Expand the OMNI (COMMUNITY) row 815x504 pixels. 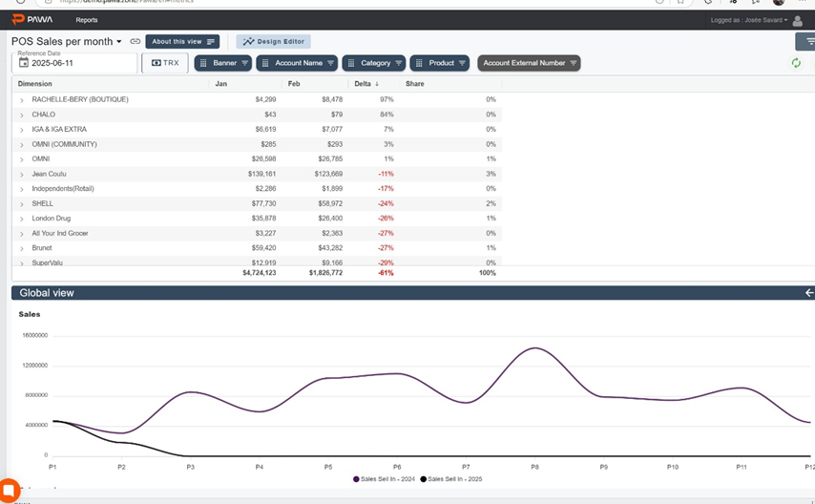[x=22, y=144]
